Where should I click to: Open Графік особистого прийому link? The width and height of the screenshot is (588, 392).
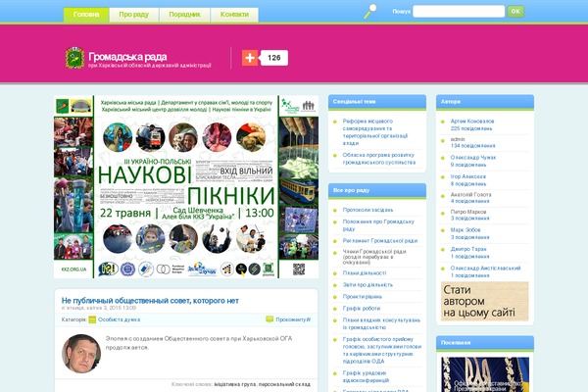pyautogui.click(x=382, y=350)
